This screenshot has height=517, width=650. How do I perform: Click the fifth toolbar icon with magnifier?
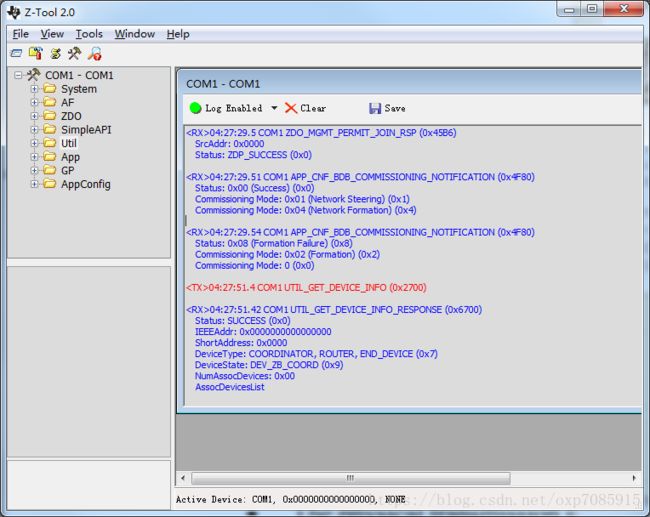click(94, 53)
